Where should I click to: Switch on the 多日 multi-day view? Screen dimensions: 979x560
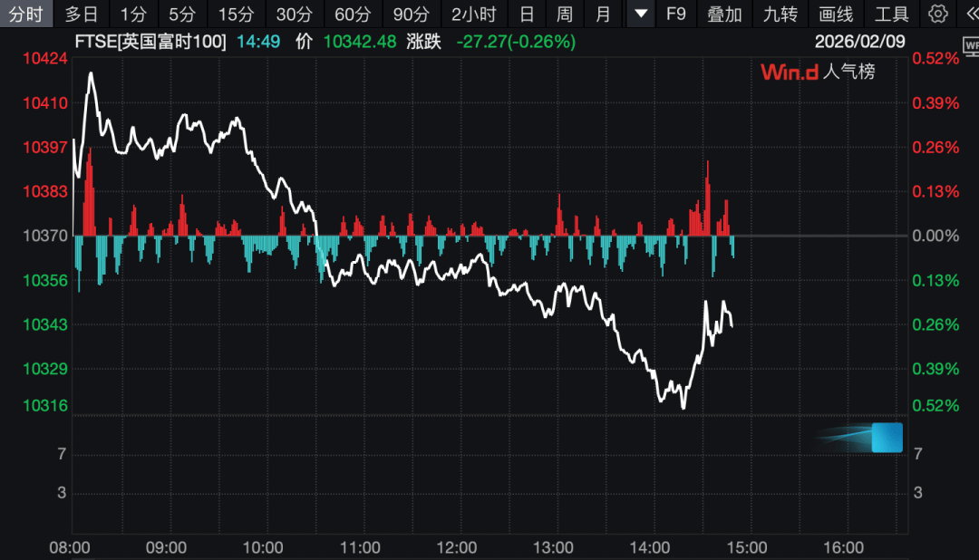[x=81, y=14]
